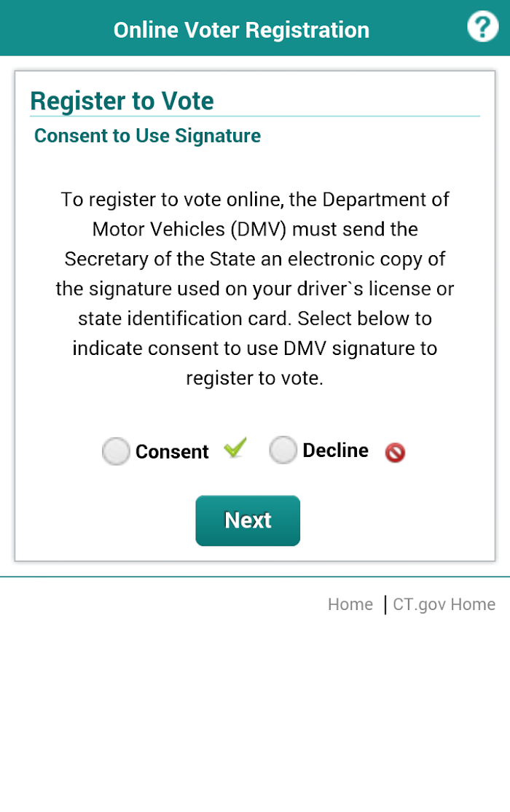Click the Register to Vote heading

pos(122,101)
